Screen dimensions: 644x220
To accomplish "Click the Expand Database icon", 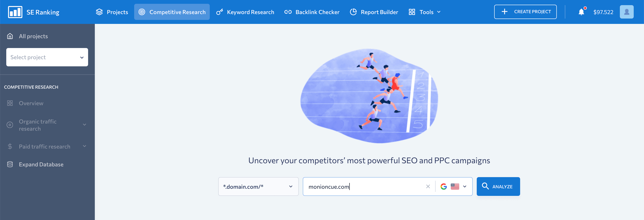I will click(10, 164).
